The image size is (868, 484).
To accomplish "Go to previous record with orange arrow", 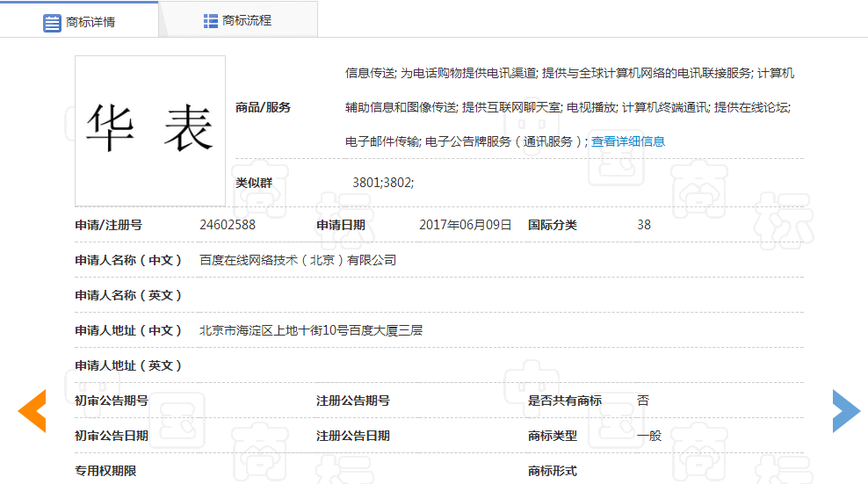I will click(33, 410).
